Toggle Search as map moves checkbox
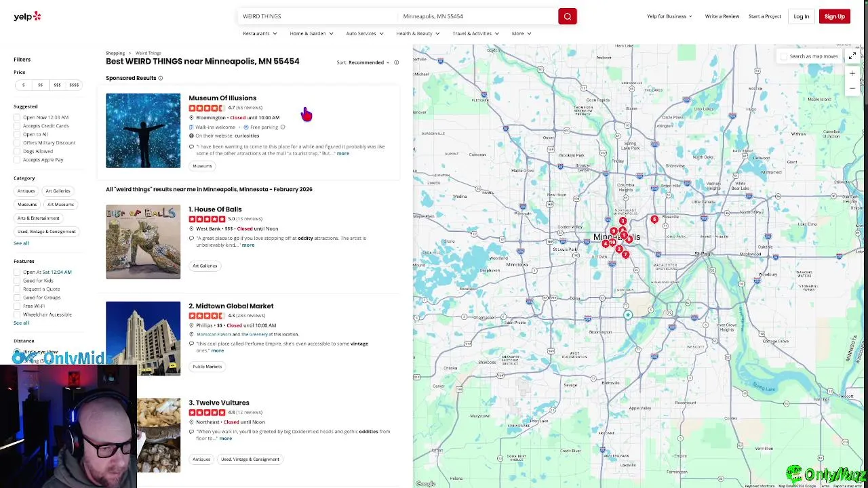This screenshot has height=488, width=868. [x=784, y=56]
